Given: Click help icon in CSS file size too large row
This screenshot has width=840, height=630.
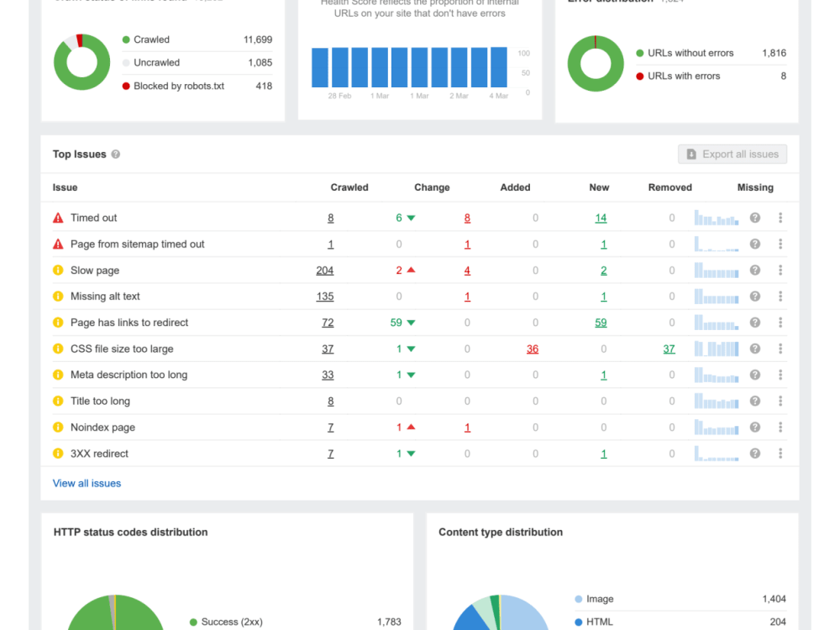Looking at the screenshot, I should click(x=755, y=349).
